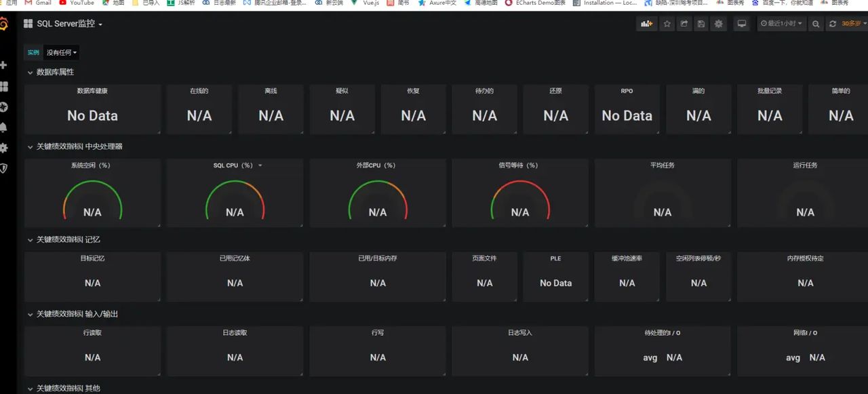The height and width of the screenshot is (394, 868).
Task: Open the Explore compass in sidebar
Action: point(7,106)
